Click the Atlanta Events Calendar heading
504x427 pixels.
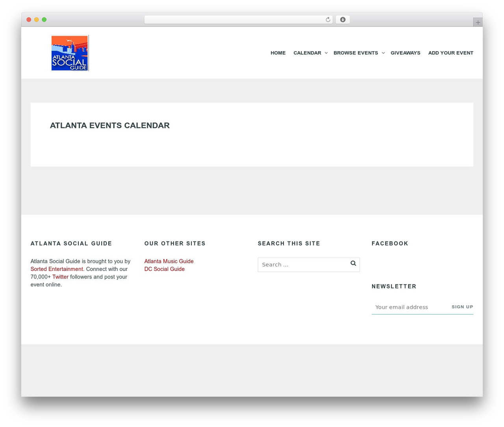coord(110,125)
